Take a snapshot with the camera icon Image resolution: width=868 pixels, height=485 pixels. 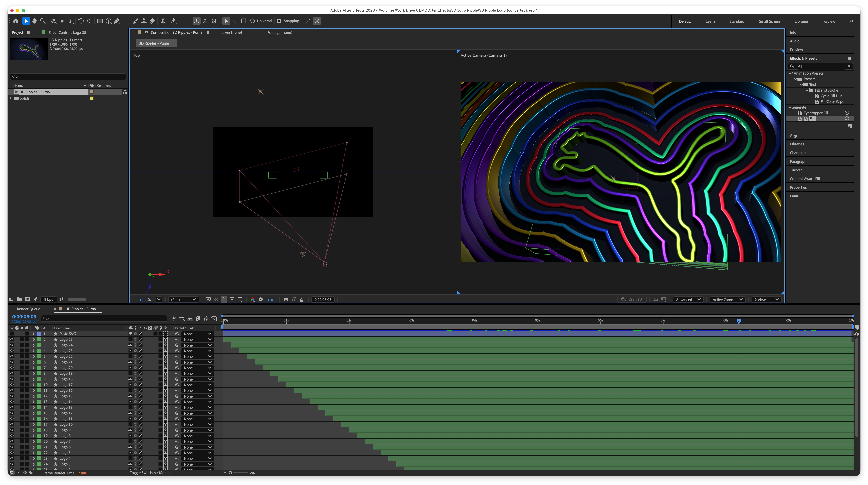[286, 300]
